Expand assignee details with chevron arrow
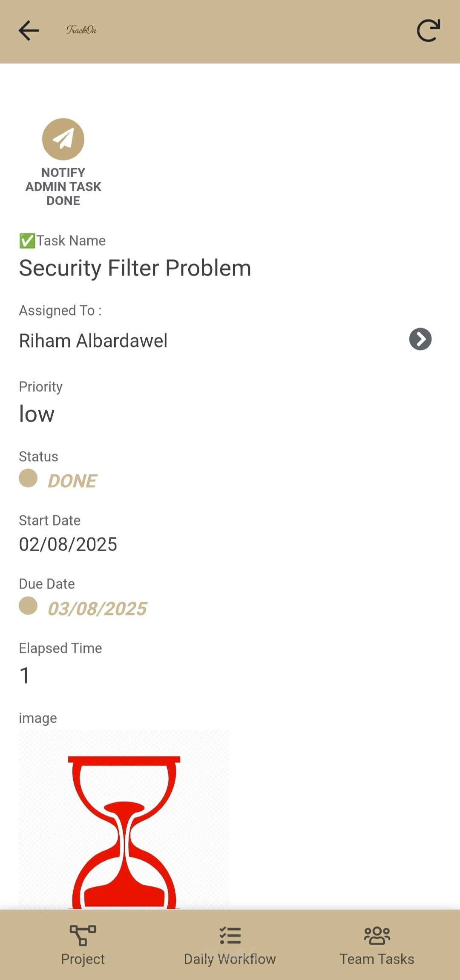Image resolution: width=460 pixels, height=980 pixels. [420, 339]
